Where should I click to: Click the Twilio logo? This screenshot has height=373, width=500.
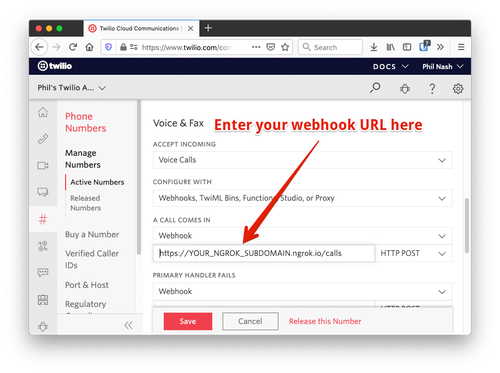pos(55,66)
